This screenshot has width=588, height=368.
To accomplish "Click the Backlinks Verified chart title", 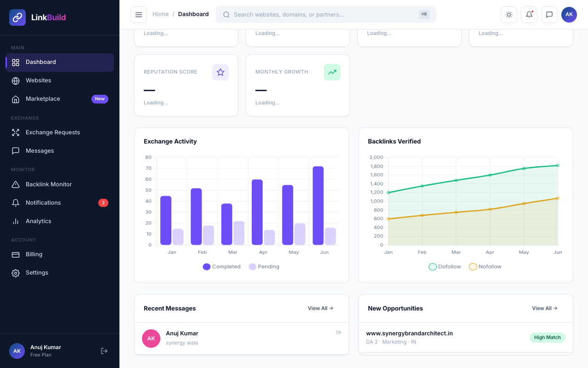I will (x=394, y=142).
